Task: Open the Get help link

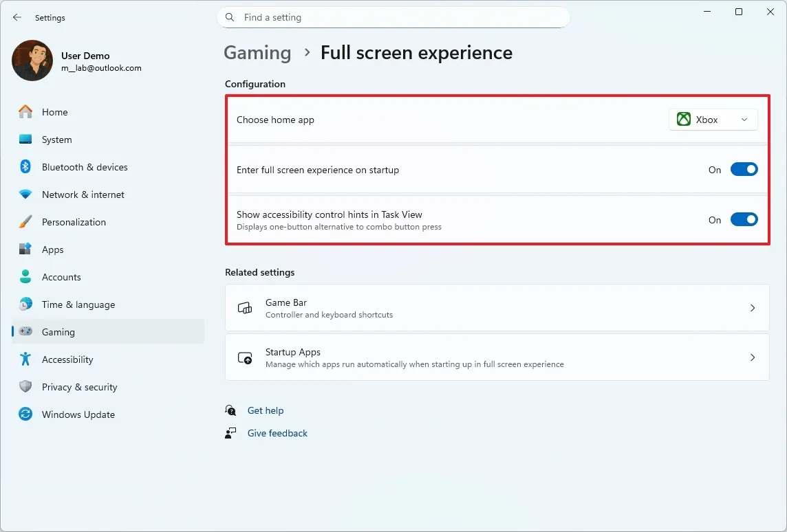Action: 266,410
